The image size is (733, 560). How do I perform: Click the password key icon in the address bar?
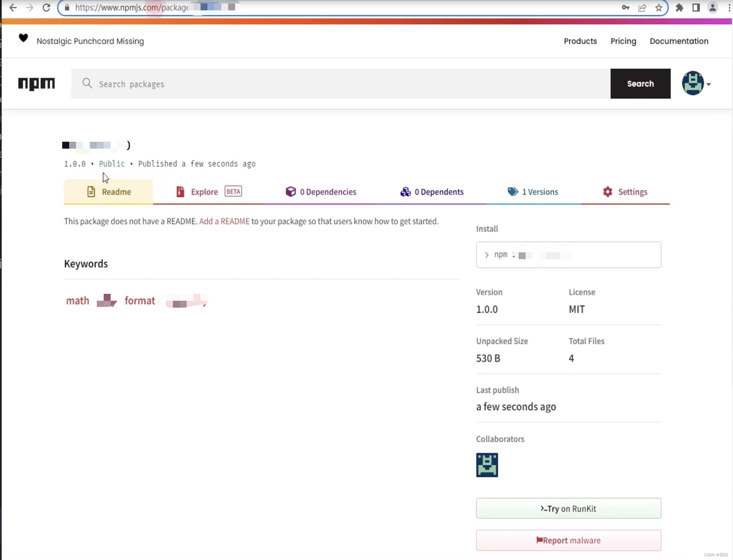coord(625,8)
